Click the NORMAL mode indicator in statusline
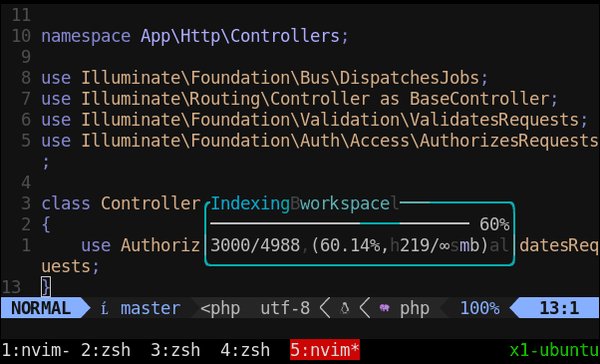The image size is (600, 364). (x=41, y=308)
